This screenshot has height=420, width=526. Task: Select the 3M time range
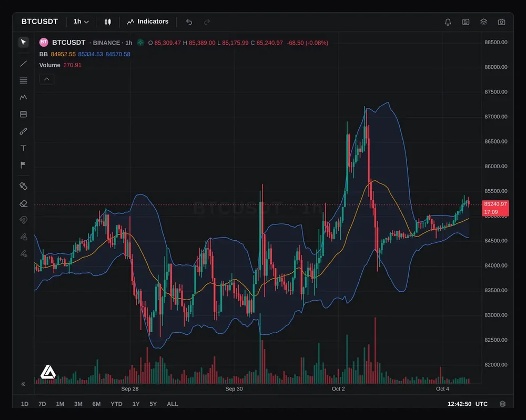click(78, 404)
